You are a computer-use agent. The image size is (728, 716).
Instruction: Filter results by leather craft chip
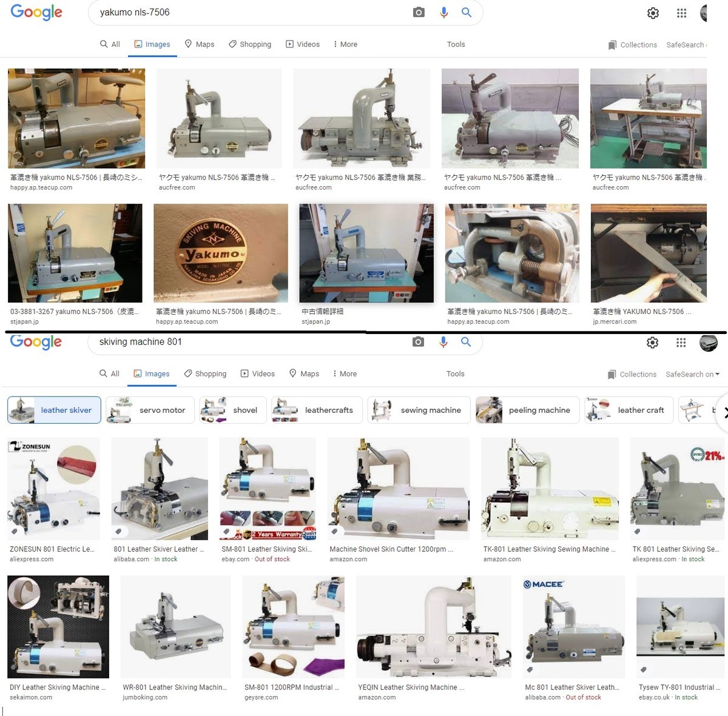point(629,410)
